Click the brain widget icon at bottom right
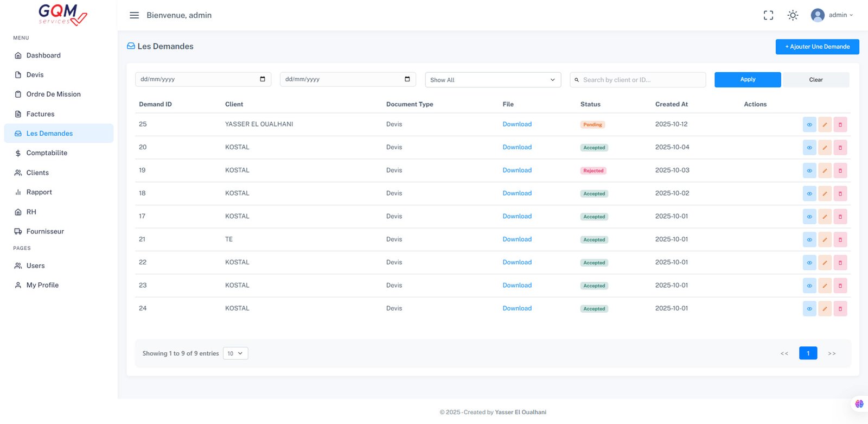868x424 pixels. point(859,404)
